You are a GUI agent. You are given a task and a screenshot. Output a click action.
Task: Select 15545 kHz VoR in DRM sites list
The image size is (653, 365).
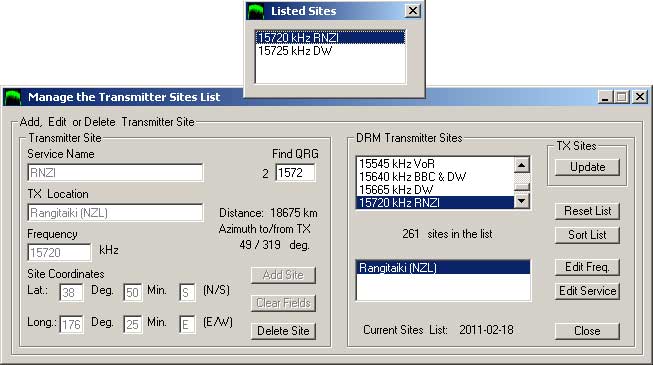point(435,164)
